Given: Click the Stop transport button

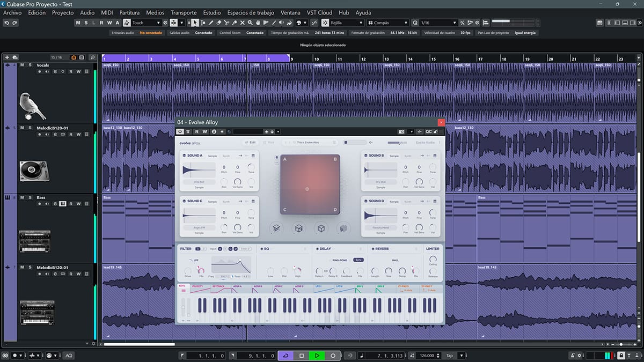Looking at the screenshot, I should click(302, 356).
